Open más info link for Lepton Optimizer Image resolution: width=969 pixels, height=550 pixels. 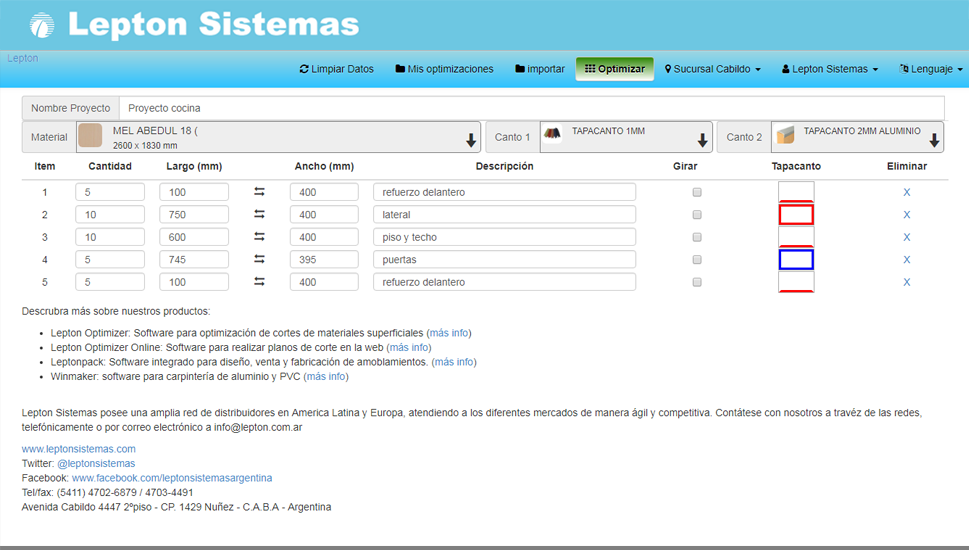[x=449, y=332]
